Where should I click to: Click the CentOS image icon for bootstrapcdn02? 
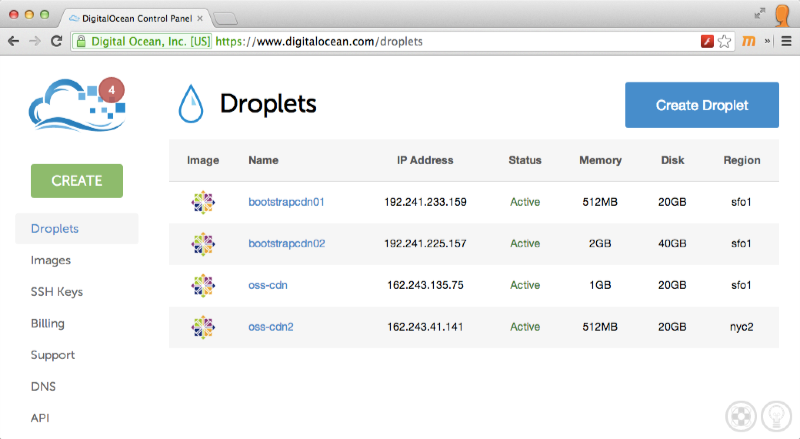[203, 244]
